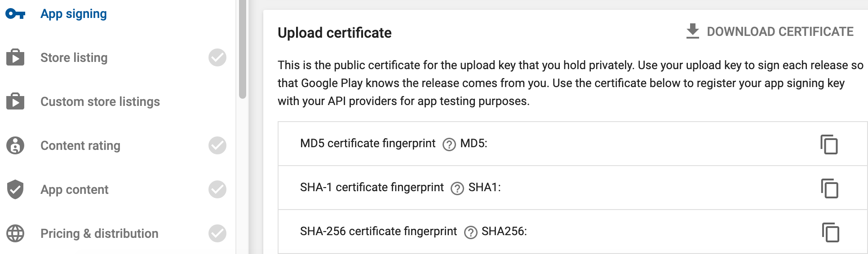Click the Store listing briefcase icon
Viewport: 868px width, 254px height.
[x=15, y=57]
